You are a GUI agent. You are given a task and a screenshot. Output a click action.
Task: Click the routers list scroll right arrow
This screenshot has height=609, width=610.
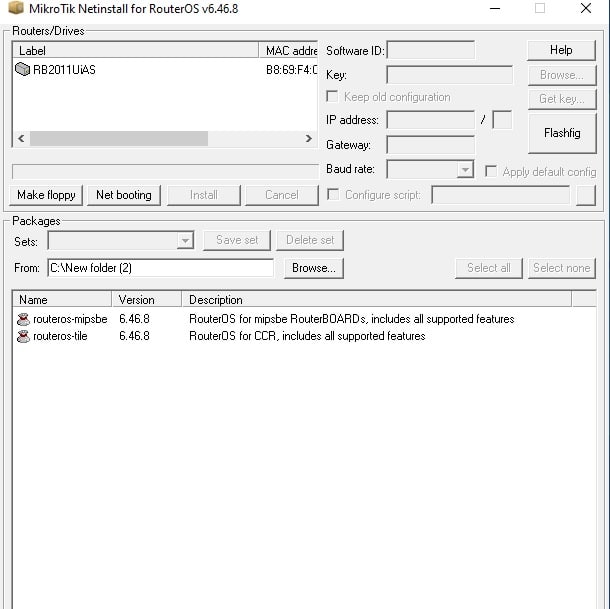[x=309, y=139]
